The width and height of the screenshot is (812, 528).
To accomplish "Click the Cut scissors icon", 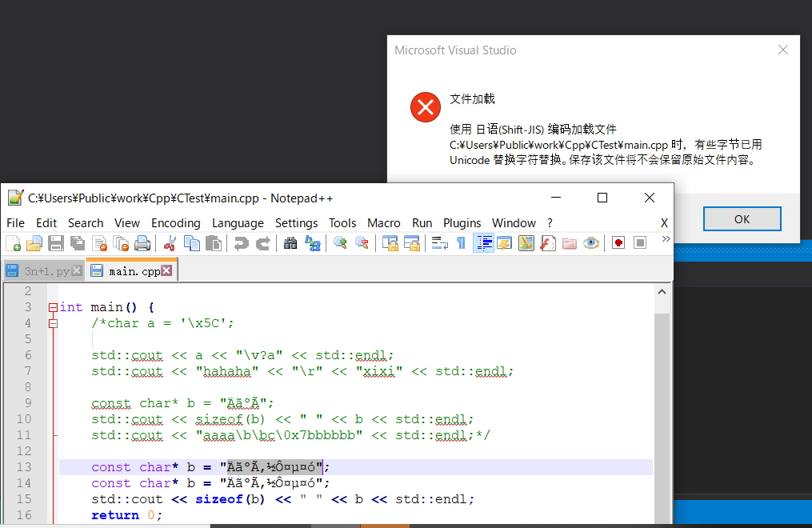I will point(170,243).
